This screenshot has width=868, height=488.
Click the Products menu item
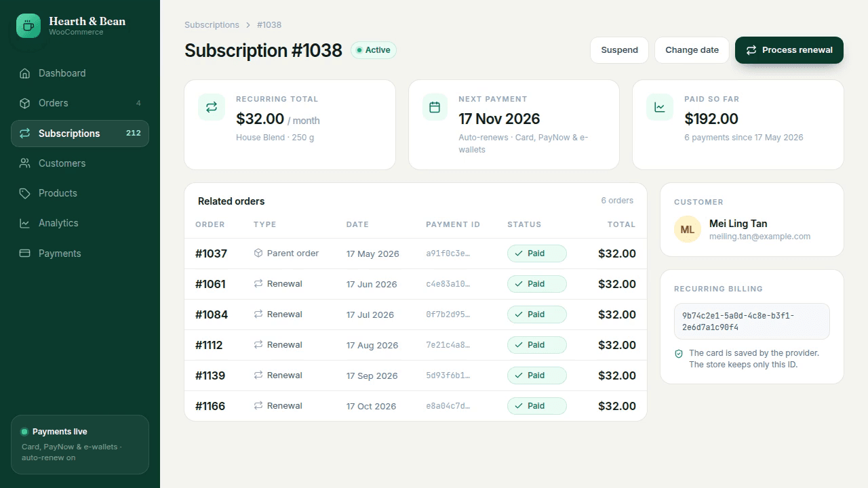(x=80, y=193)
